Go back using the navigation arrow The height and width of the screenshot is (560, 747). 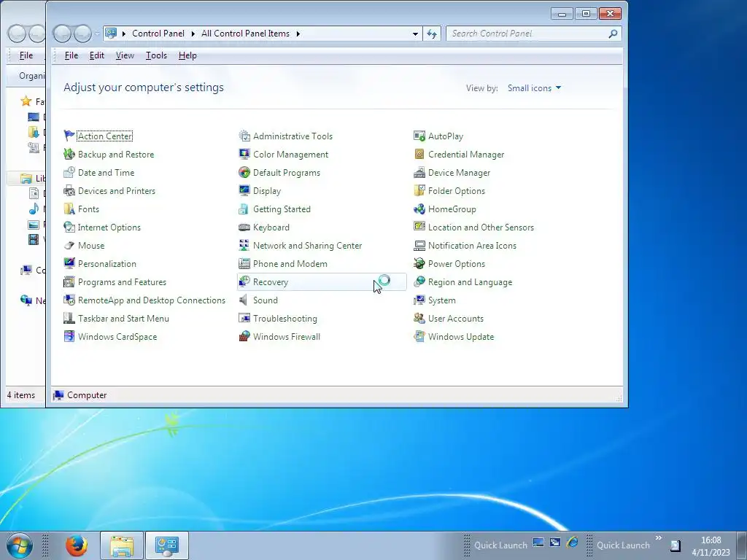click(63, 34)
